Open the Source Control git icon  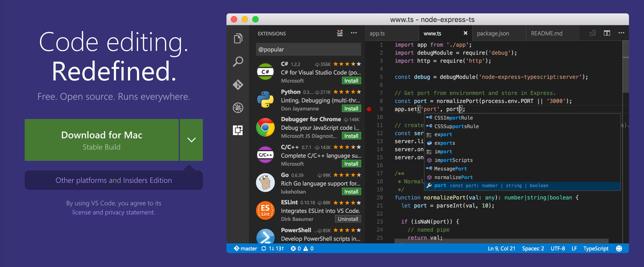238,85
